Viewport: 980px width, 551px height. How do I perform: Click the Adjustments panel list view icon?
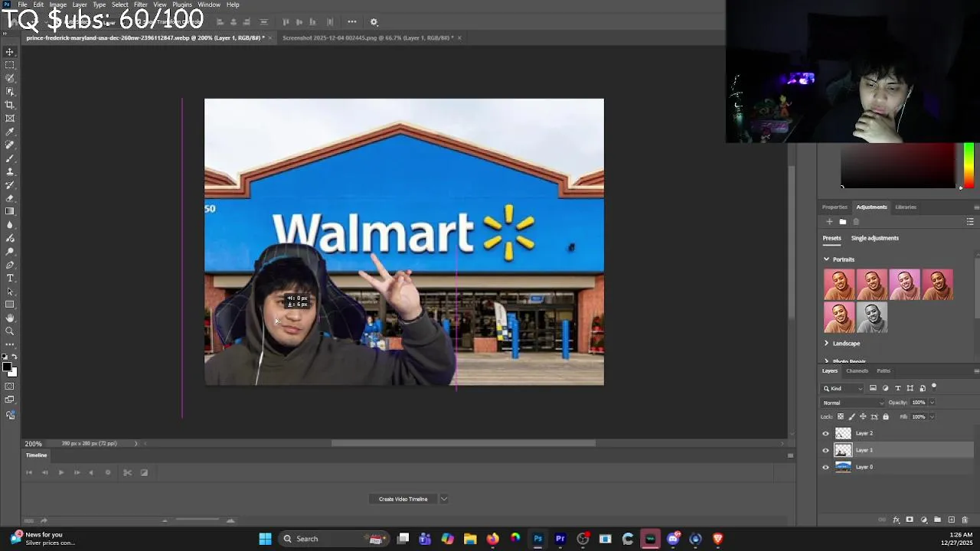pyautogui.click(x=970, y=222)
